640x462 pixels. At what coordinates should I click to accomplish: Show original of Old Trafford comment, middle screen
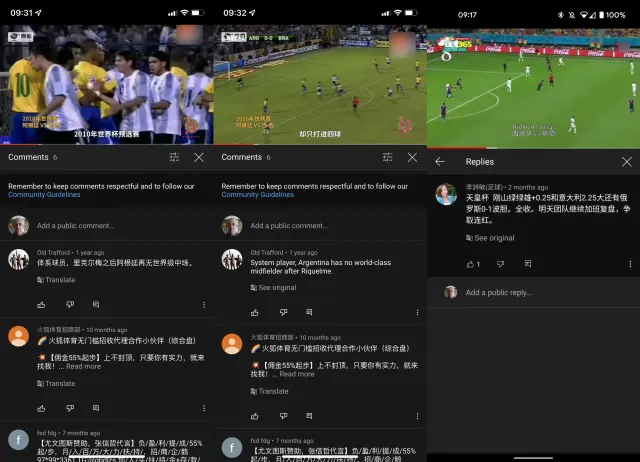coord(274,287)
